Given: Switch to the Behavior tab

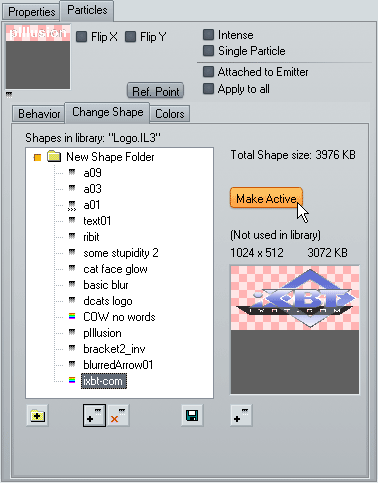Looking at the screenshot, I should (x=39, y=114).
